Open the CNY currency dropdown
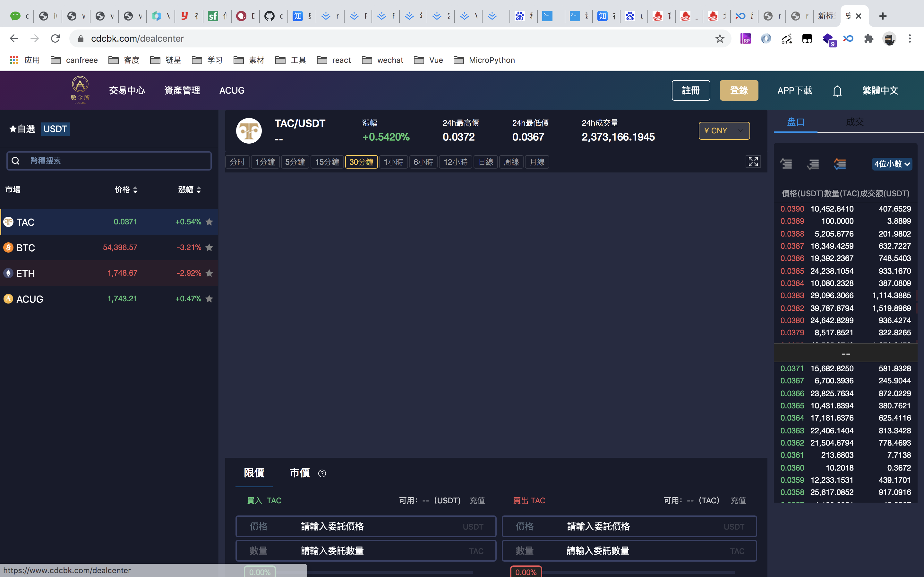Image resolution: width=924 pixels, height=577 pixels. (x=724, y=130)
